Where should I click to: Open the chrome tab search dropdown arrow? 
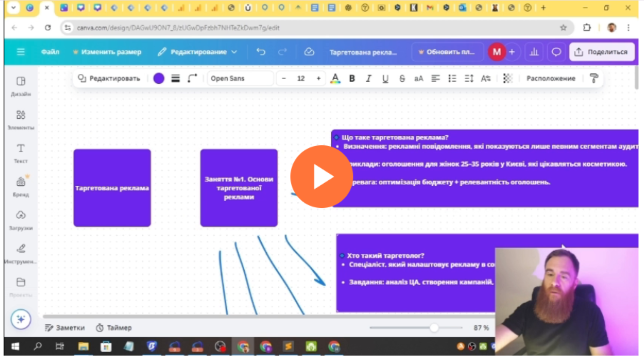click(x=13, y=7)
